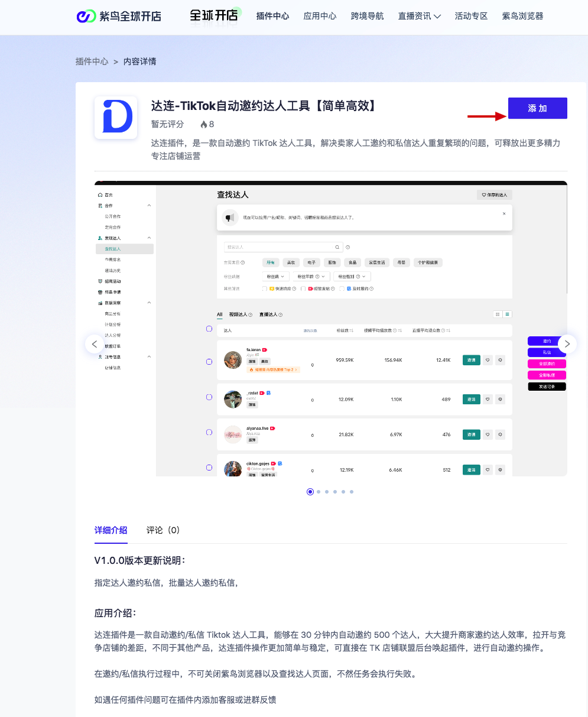The width and height of the screenshot is (588, 717).
Task: Select the checkbox for cikton.gojes row
Action: (x=209, y=468)
